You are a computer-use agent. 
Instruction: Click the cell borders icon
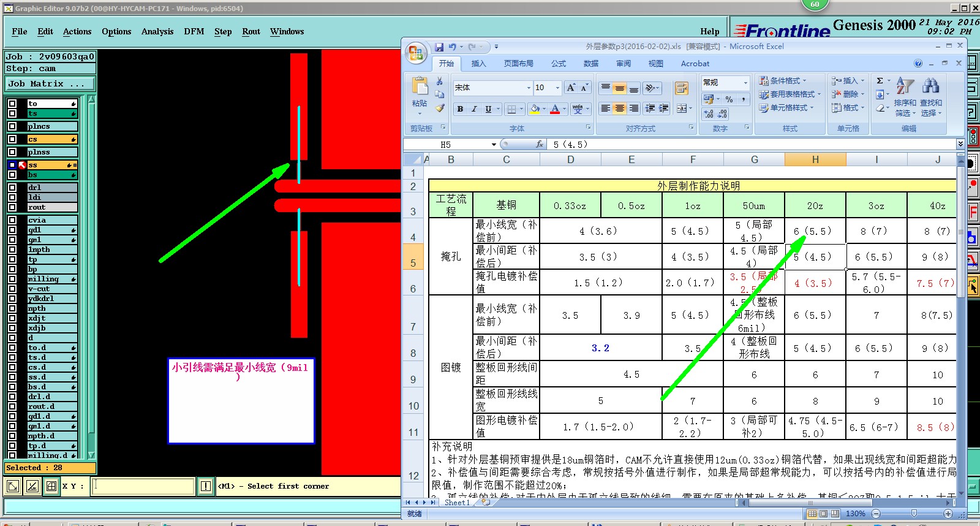tap(511, 109)
